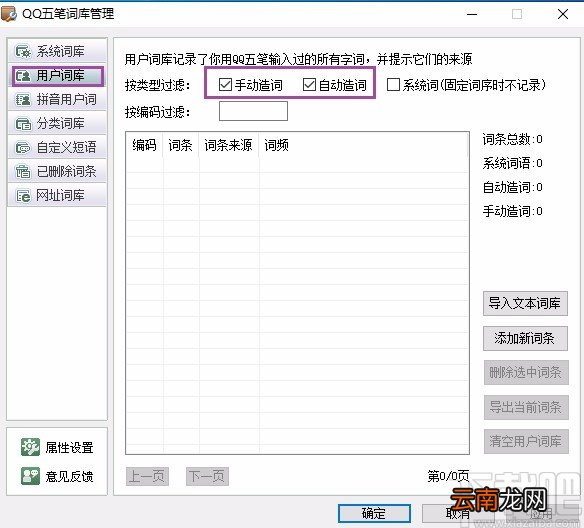Sort by the 编码 column header
The image size is (584, 528).
point(144,145)
